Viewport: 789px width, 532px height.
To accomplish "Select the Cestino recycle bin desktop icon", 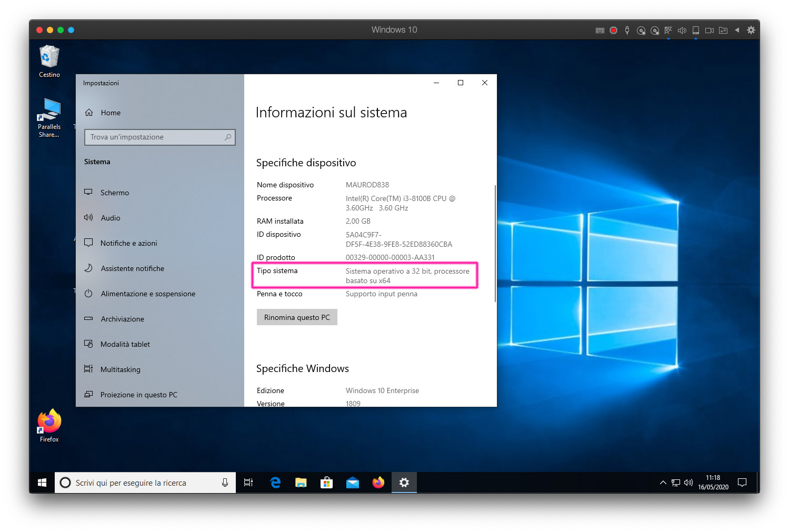I will point(49,62).
